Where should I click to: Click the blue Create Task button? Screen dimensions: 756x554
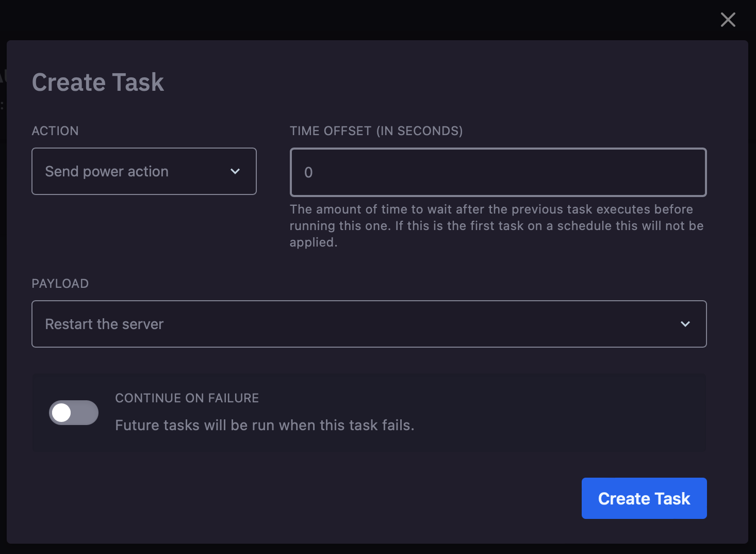(644, 498)
